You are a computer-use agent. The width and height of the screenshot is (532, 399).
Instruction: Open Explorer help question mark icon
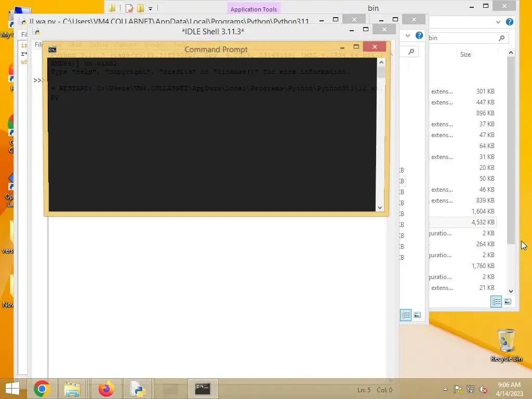(x=509, y=22)
